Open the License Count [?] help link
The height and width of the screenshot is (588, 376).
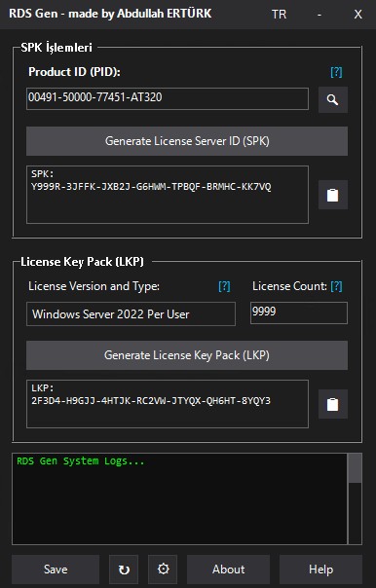pos(336,286)
